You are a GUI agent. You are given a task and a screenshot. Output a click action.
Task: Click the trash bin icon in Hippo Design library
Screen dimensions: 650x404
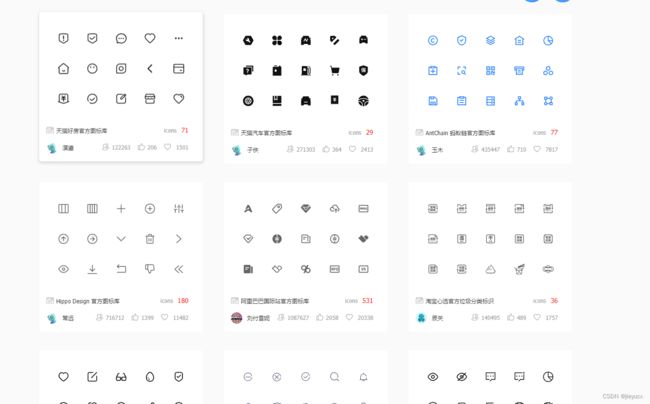pos(150,239)
